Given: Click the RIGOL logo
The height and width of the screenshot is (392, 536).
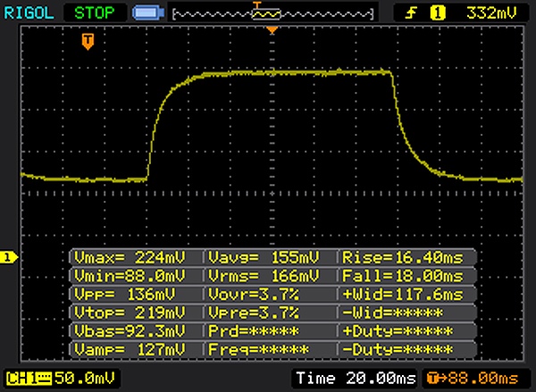Looking at the screenshot, I should (x=29, y=13).
